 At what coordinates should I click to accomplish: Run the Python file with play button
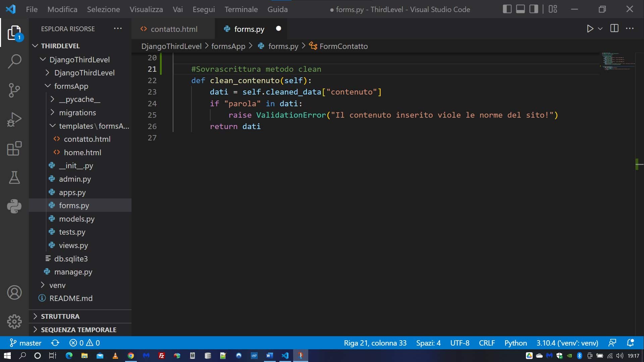pyautogui.click(x=590, y=29)
